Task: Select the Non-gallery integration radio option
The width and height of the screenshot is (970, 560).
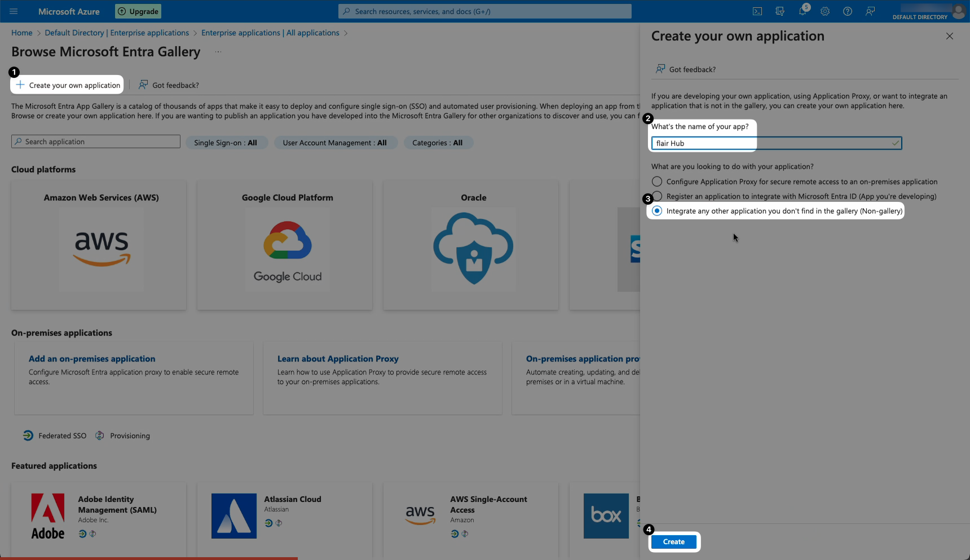Action: click(657, 211)
